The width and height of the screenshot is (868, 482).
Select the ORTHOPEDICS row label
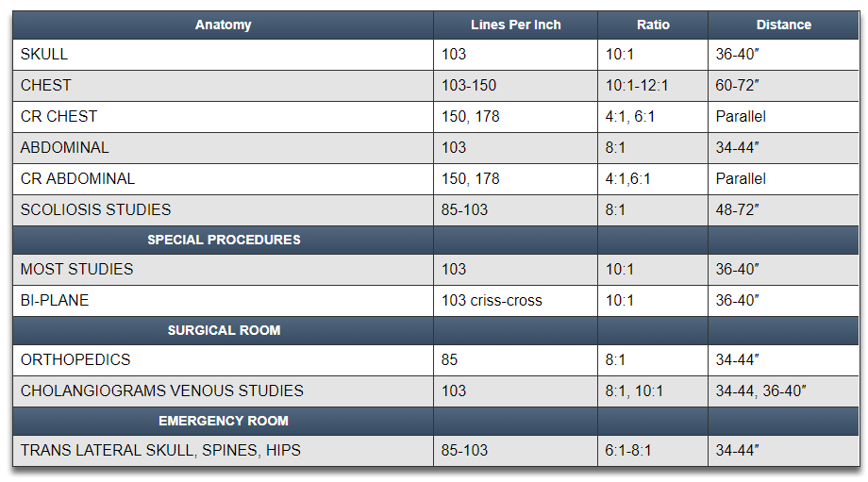coord(75,359)
